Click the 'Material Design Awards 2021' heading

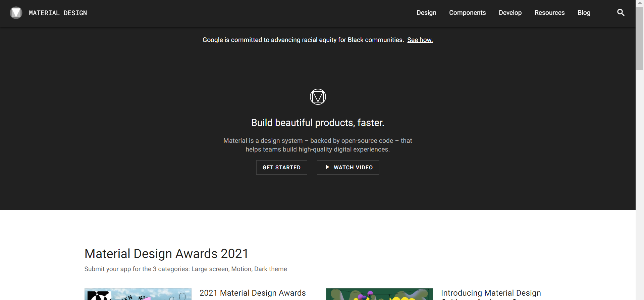tap(166, 254)
